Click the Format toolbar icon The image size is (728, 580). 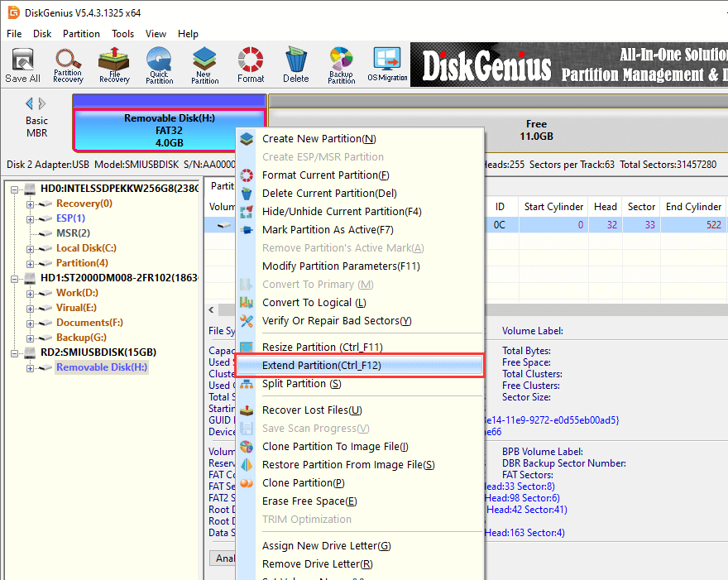(251, 65)
